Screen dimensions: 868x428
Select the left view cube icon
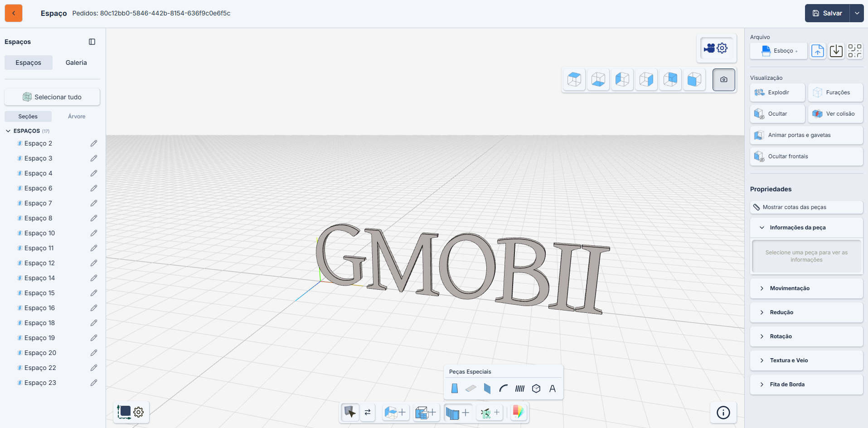(622, 79)
